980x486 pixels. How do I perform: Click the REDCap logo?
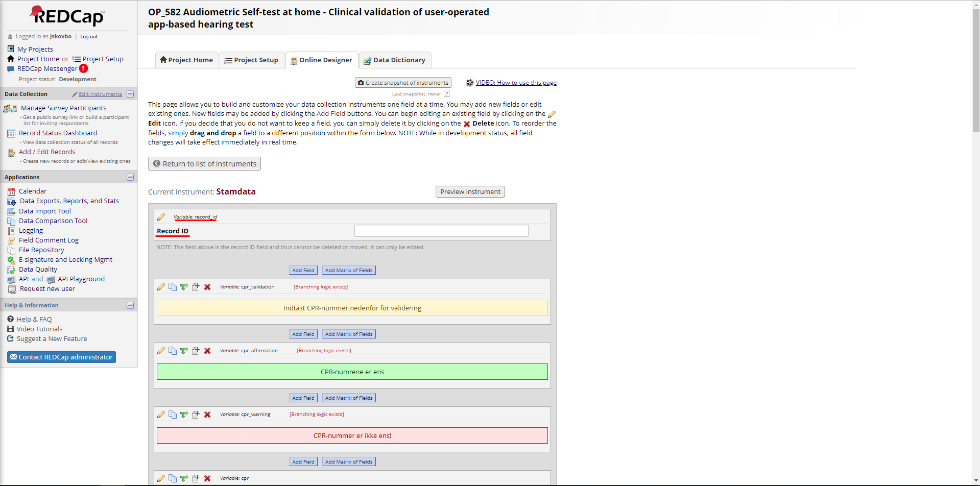click(67, 16)
